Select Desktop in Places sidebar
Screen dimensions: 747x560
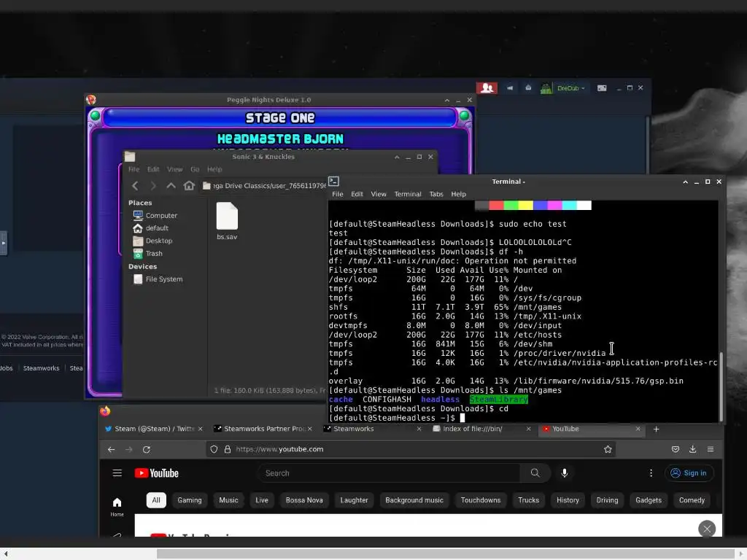(x=153, y=241)
